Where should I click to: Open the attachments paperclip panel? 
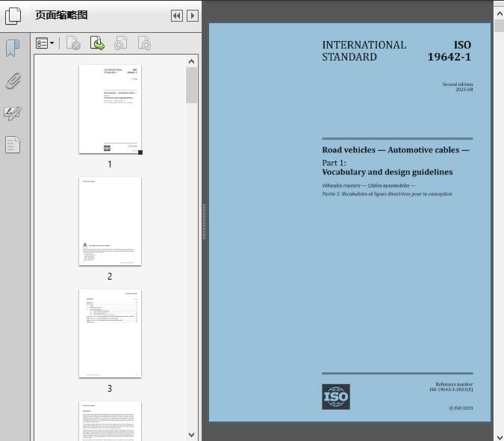point(13,81)
